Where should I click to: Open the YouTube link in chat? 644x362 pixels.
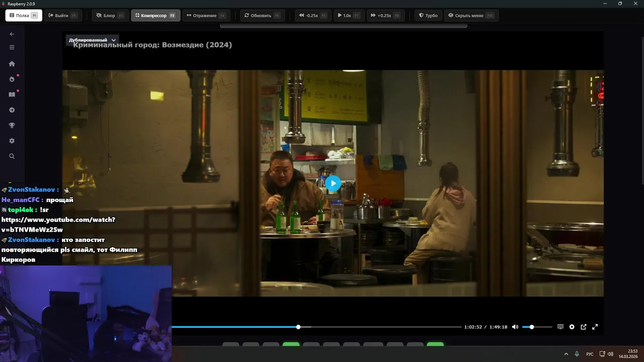click(x=58, y=225)
